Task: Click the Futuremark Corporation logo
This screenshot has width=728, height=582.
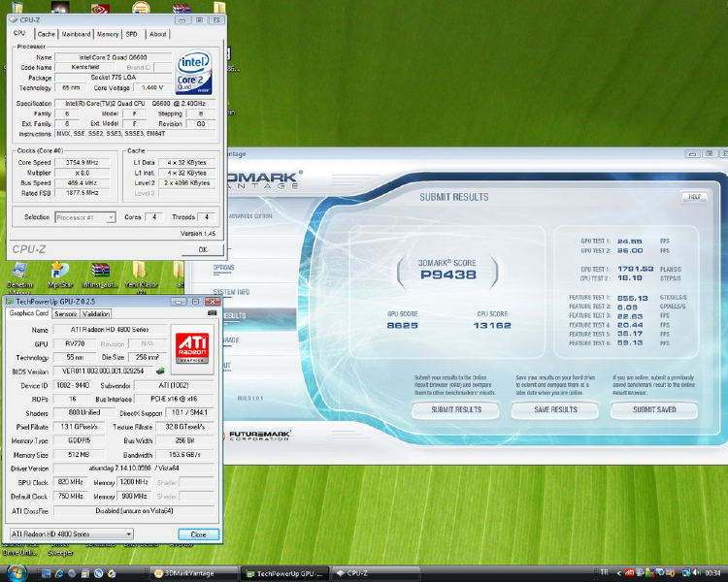Action: coord(258,436)
